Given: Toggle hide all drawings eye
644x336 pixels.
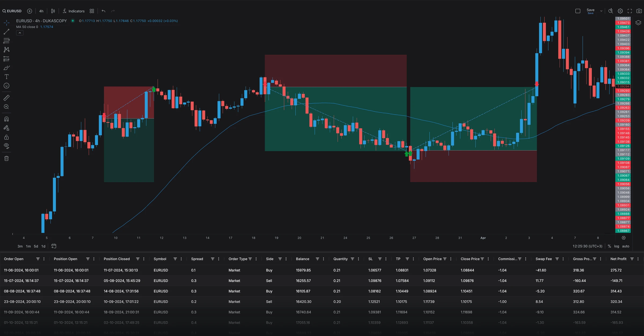Looking at the screenshot, I should coord(6,146).
